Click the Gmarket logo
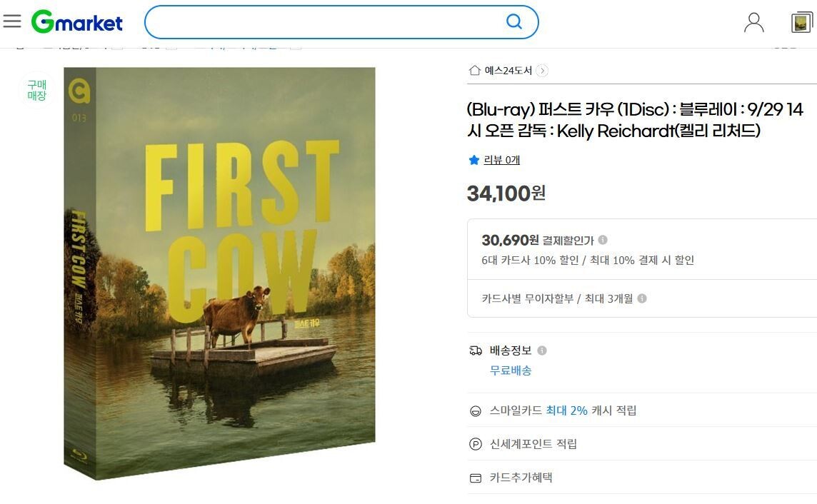This screenshot has width=817, height=504. coord(77,22)
